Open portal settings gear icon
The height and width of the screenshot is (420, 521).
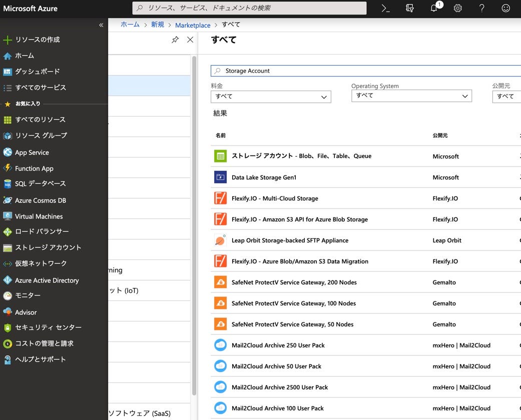coord(458,8)
